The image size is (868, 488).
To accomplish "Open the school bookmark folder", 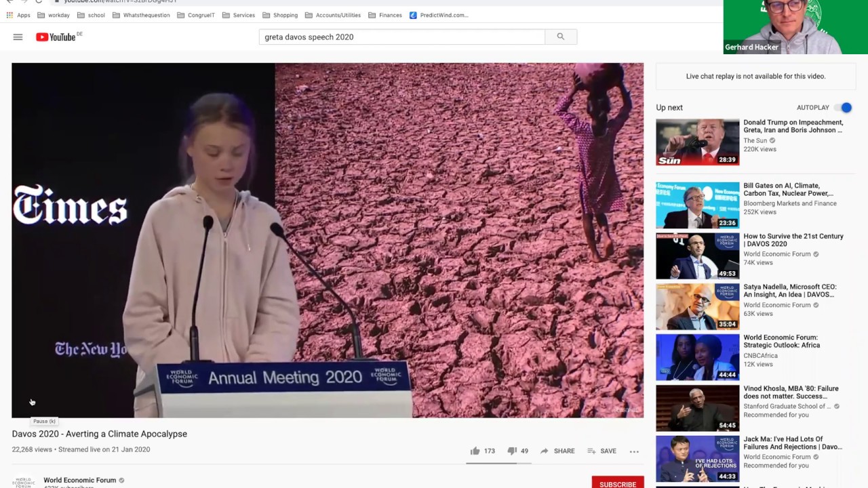I will (x=92, y=15).
